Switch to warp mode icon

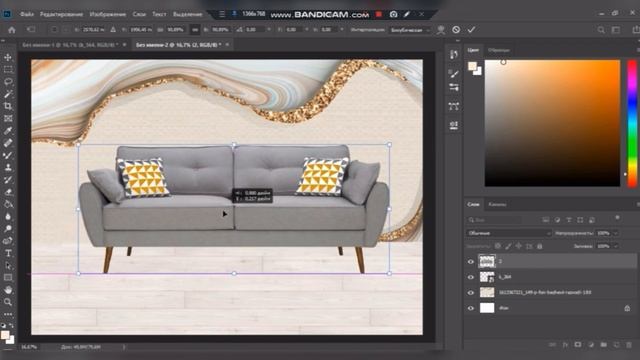441,30
